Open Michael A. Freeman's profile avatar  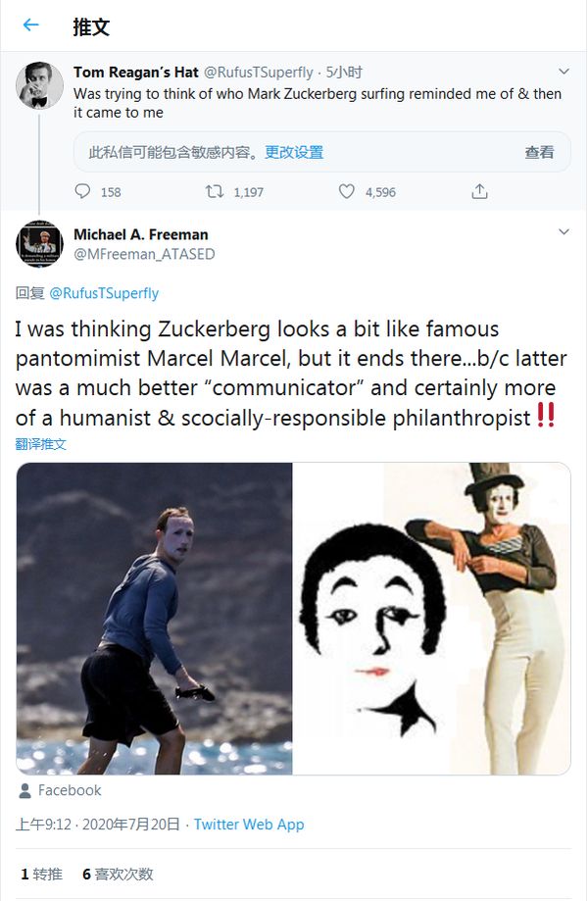[39, 243]
